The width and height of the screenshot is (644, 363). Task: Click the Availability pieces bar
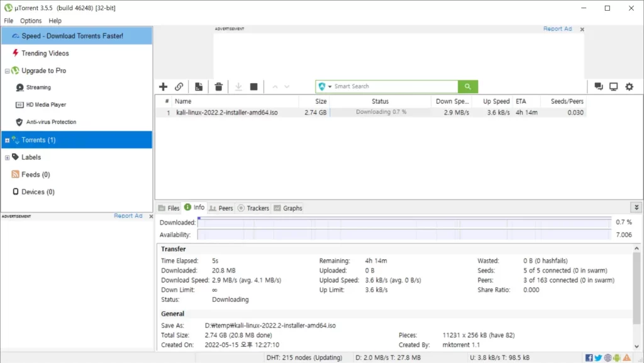click(x=404, y=235)
